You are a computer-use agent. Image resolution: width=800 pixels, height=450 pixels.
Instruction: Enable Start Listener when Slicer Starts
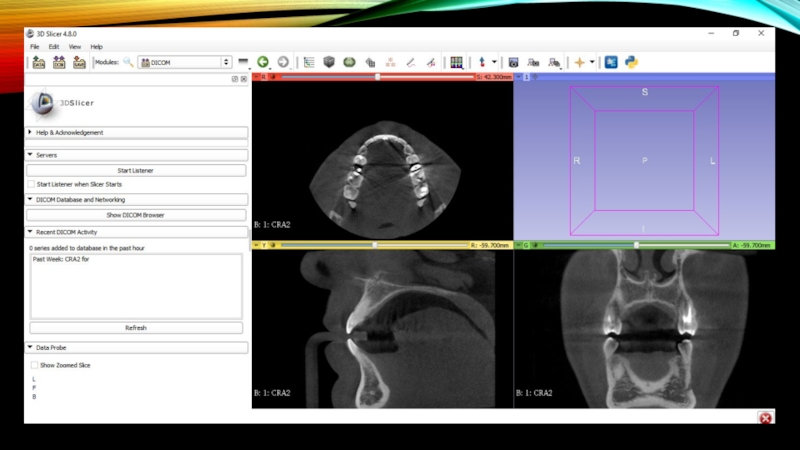click(x=31, y=184)
